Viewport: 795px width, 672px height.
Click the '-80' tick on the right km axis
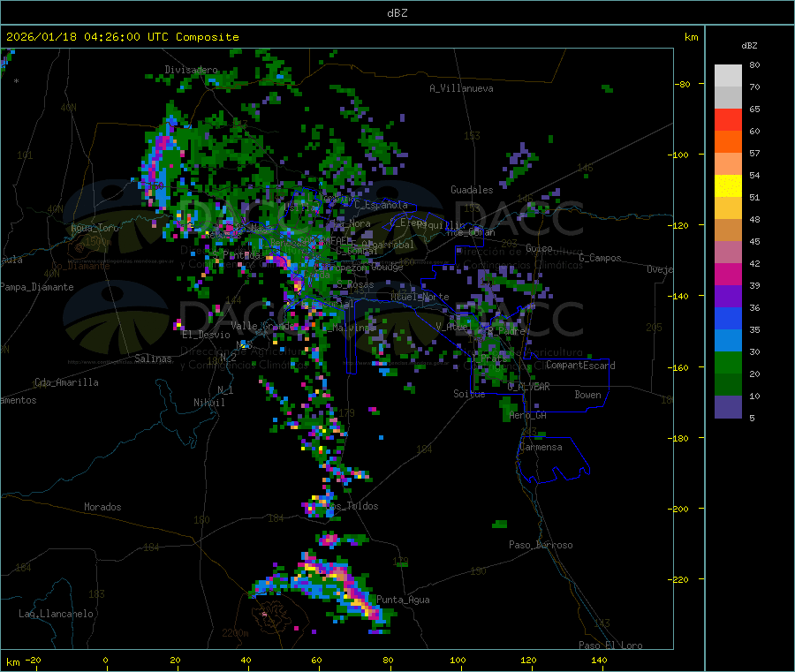683,85
